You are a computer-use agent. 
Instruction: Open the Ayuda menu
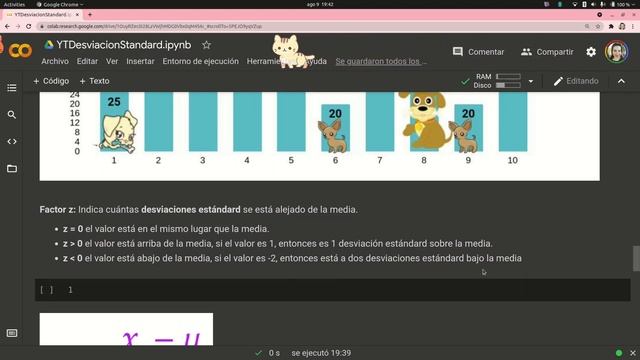point(316,61)
